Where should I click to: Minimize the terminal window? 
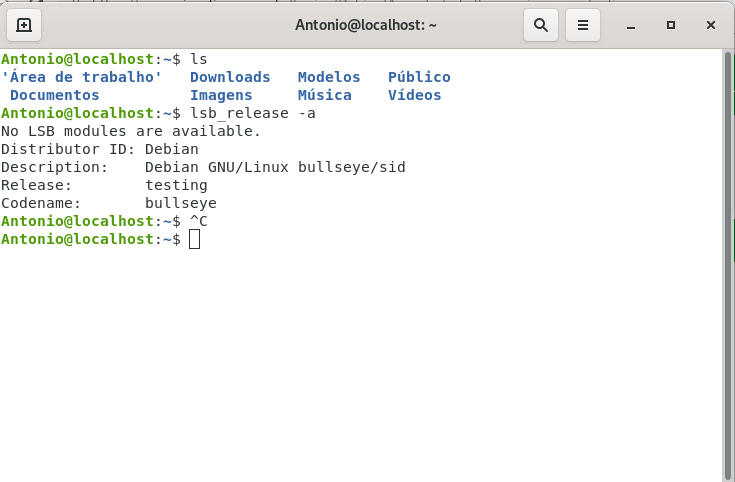pyautogui.click(x=631, y=25)
